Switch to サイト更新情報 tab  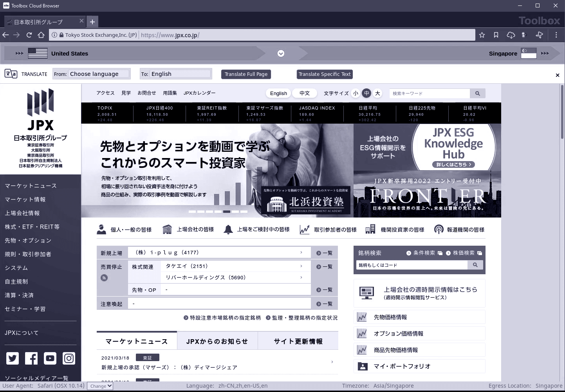point(298,341)
